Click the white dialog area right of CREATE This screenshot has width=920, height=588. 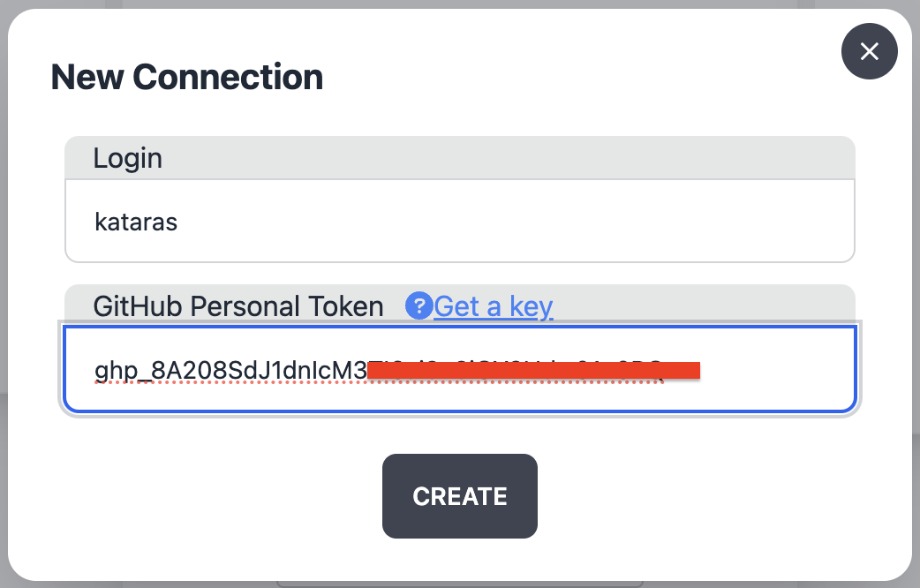coord(706,496)
